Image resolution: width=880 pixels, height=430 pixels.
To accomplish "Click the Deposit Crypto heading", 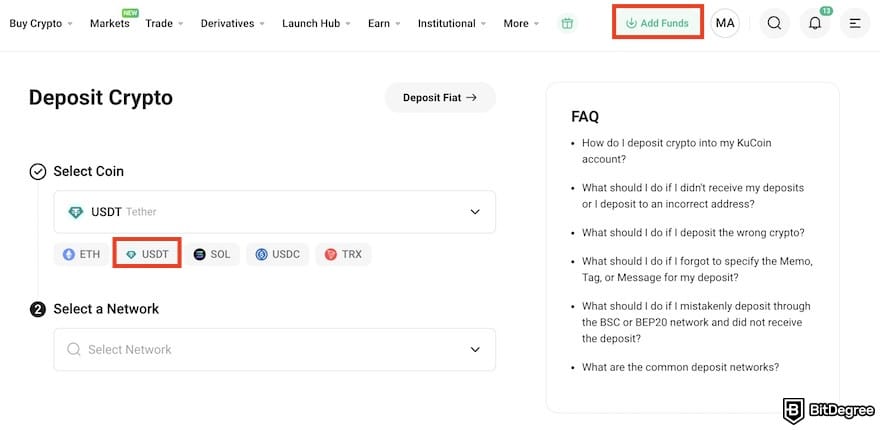I will pos(101,98).
